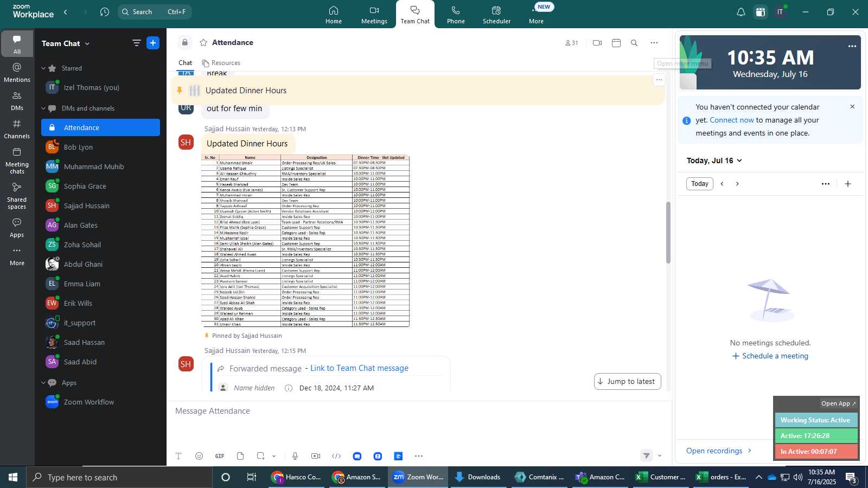The image size is (868, 488).
Task: Go to next day in calendar
Action: point(737,184)
